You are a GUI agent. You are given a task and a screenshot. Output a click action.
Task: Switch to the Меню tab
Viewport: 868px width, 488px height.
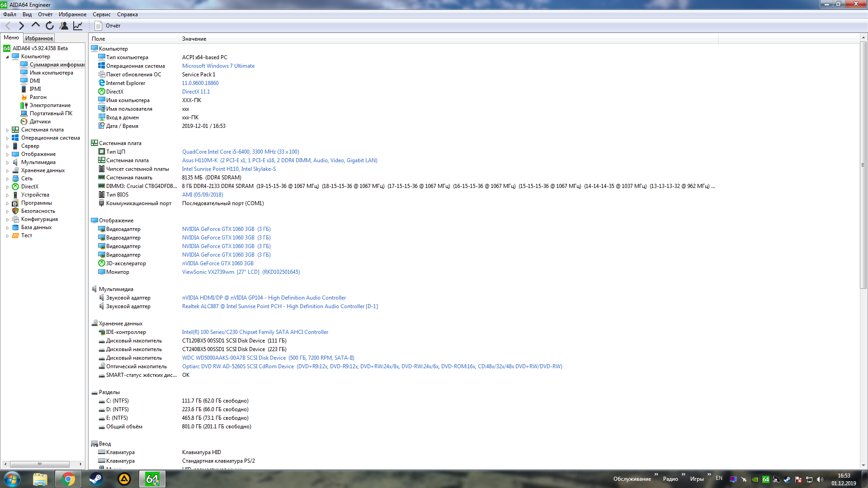pos(11,38)
